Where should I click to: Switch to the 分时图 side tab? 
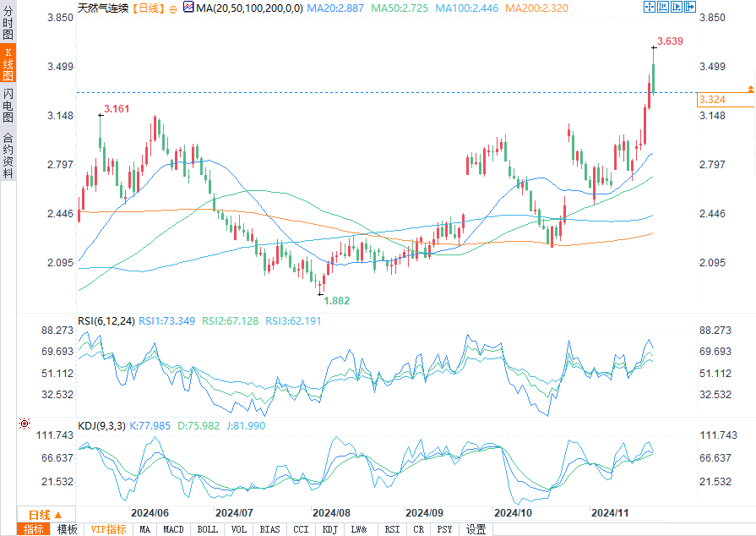[8, 26]
